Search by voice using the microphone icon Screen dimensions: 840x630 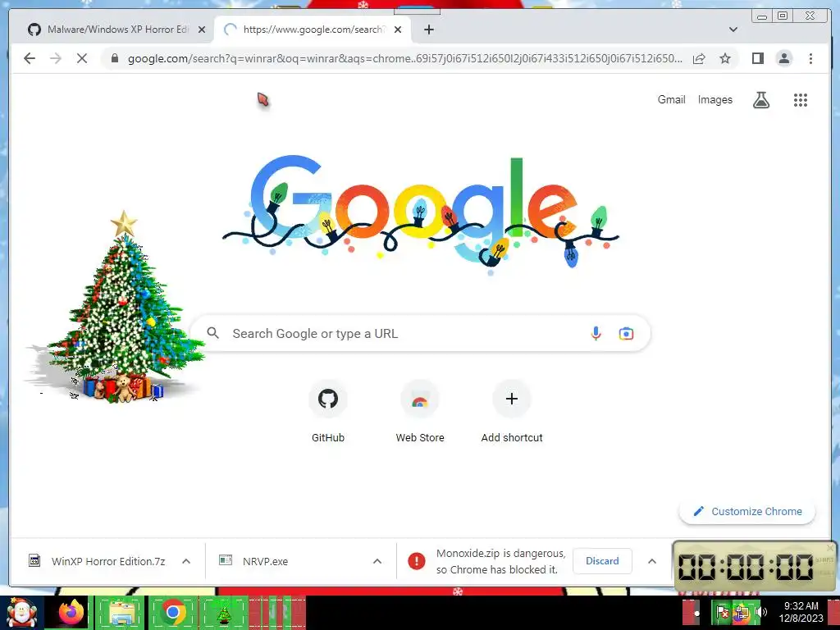[x=596, y=333]
